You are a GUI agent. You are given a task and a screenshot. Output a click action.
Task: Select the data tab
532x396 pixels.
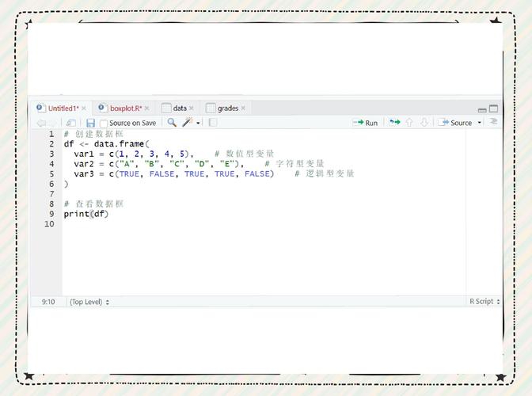coord(180,109)
